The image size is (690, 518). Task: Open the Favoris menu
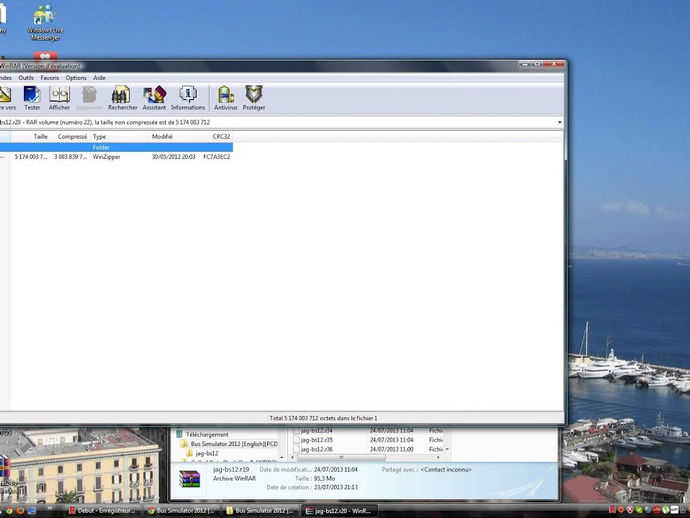tap(50, 78)
